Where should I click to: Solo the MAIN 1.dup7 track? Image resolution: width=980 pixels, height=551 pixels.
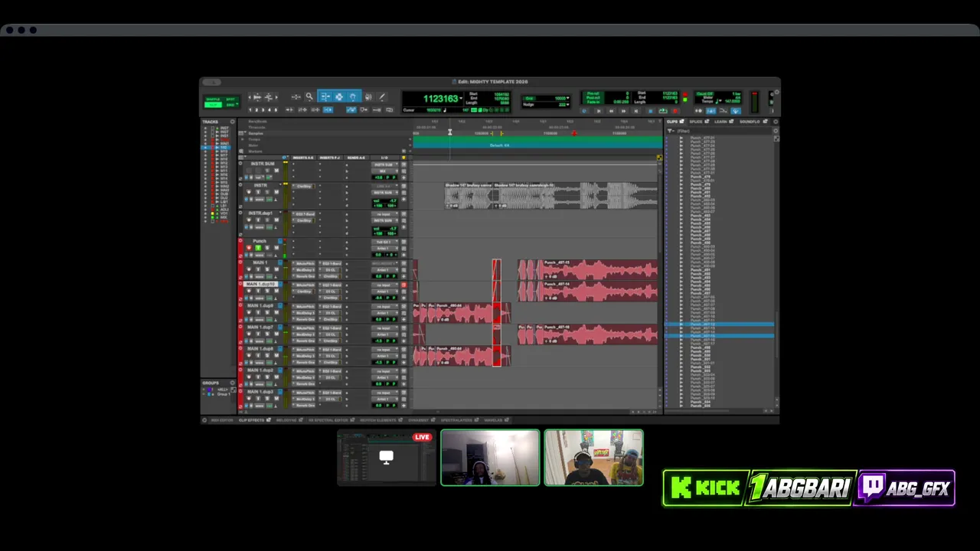(x=267, y=334)
